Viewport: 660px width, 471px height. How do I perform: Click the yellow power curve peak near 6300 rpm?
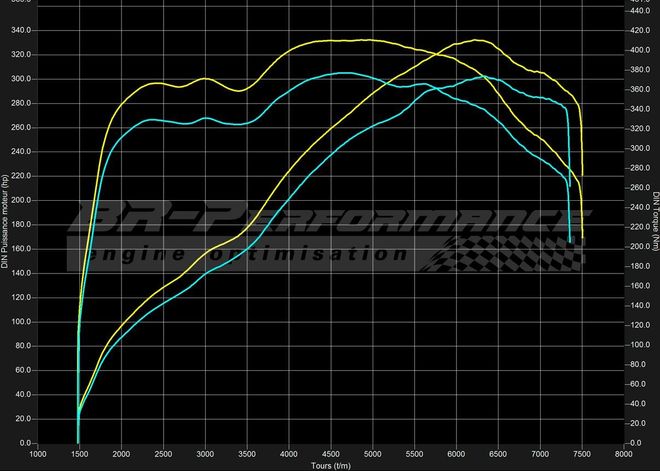pyautogui.click(x=478, y=40)
